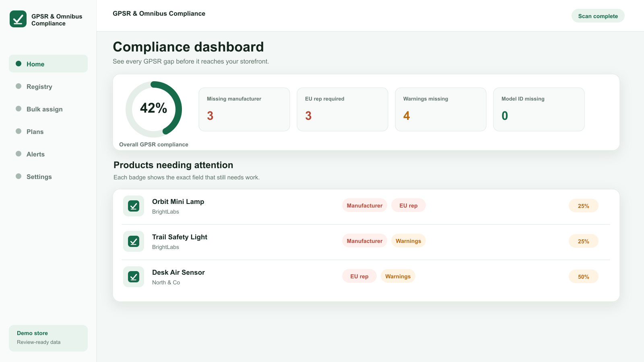
Task: Click Manufacturer badge on Orbit Mini Lamp
Action: pyautogui.click(x=365, y=205)
